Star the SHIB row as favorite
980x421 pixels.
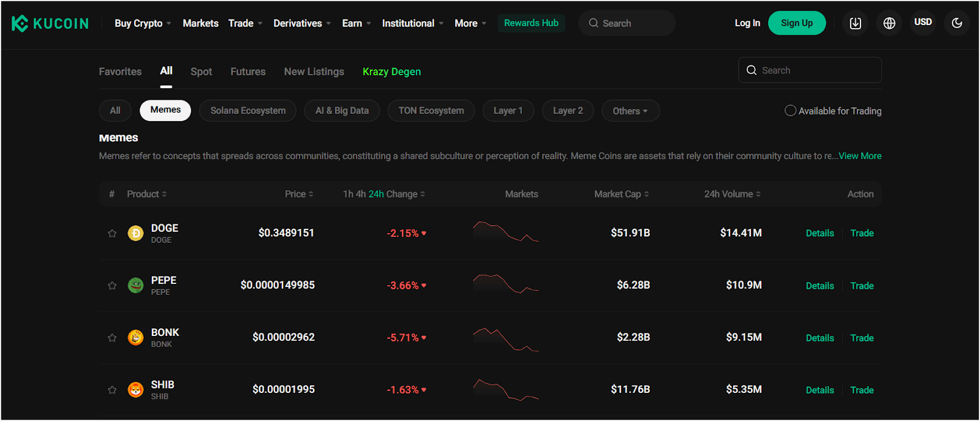pyautogui.click(x=112, y=390)
